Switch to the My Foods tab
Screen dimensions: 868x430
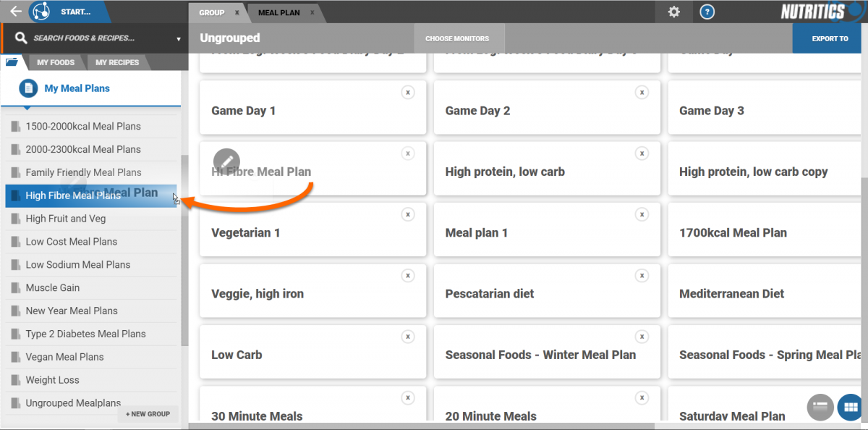coord(56,62)
